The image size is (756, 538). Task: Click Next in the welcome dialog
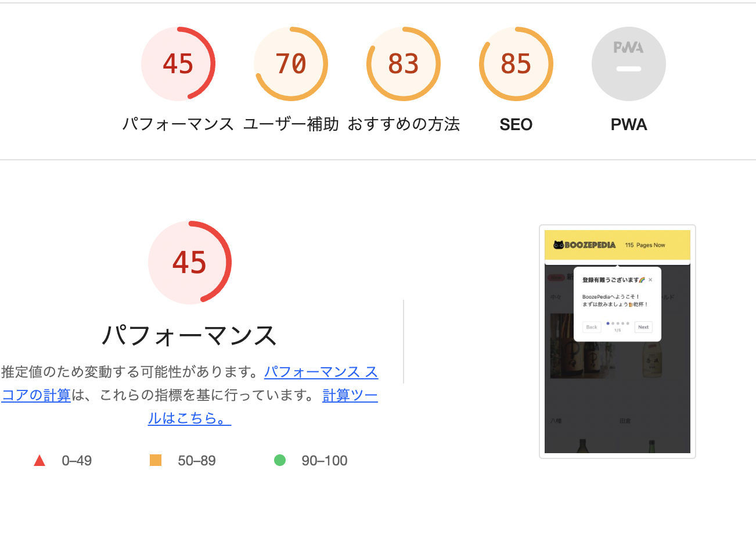click(x=643, y=327)
